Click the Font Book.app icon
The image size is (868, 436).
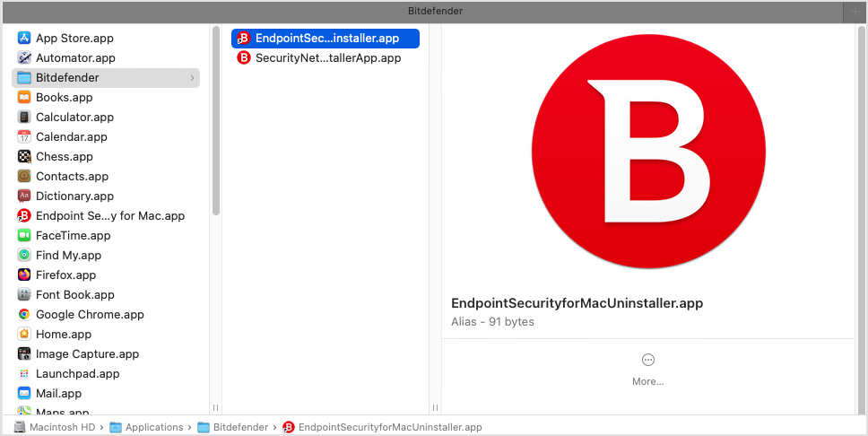(x=24, y=295)
